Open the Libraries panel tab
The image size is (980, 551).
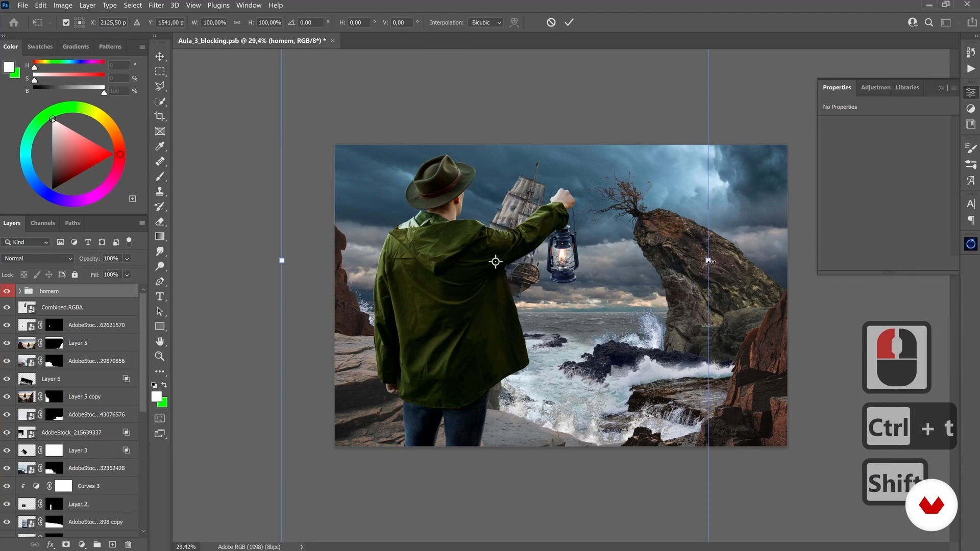point(907,87)
